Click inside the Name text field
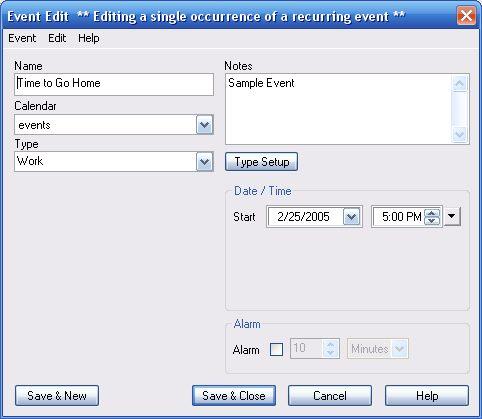Image resolution: width=482 pixels, height=419 pixels. [x=114, y=84]
